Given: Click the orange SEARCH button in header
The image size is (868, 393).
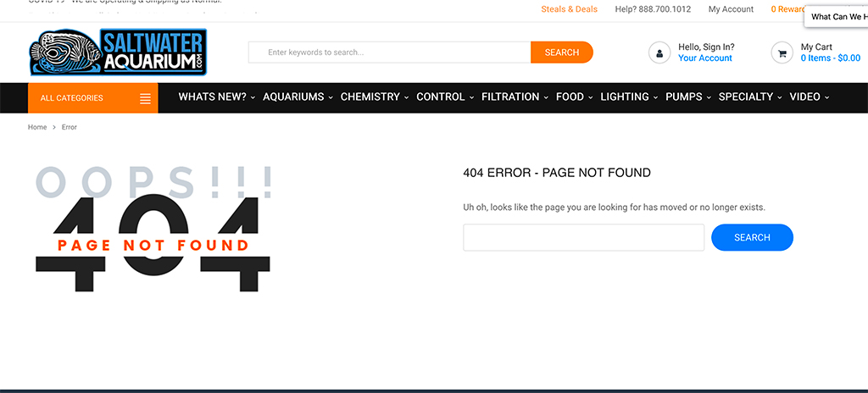Looking at the screenshot, I should [x=562, y=53].
